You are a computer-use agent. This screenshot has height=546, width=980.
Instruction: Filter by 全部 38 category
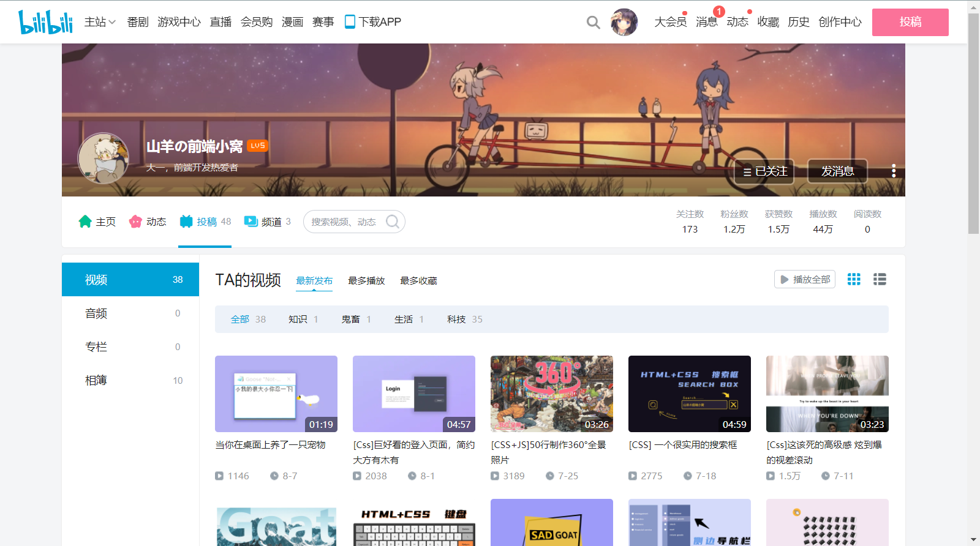click(x=248, y=319)
